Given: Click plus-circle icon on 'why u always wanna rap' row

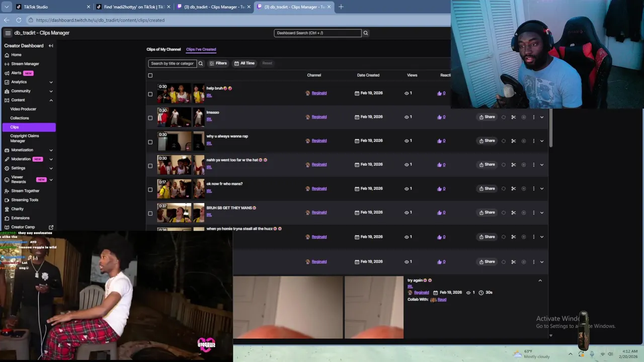Looking at the screenshot, I should tap(523, 141).
